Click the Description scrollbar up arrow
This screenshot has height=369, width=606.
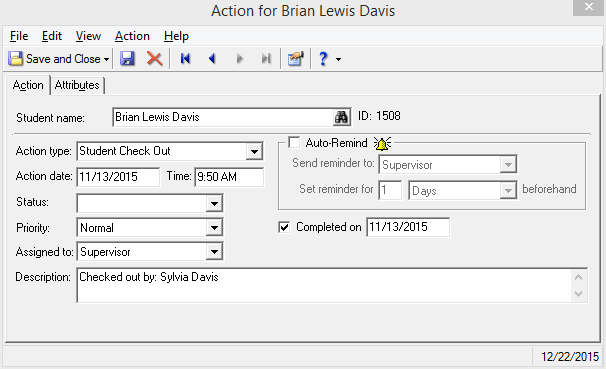(579, 277)
